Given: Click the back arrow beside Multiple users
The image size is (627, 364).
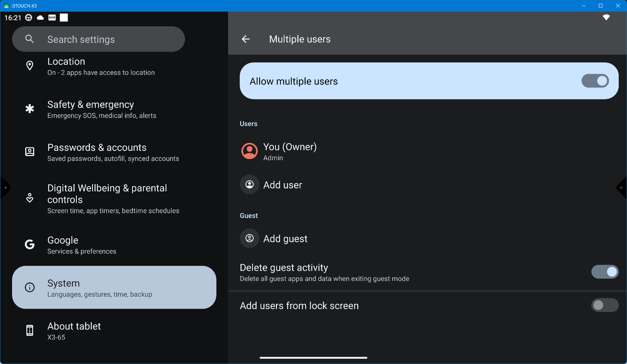Looking at the screenshot, I should tap(246, 39).
